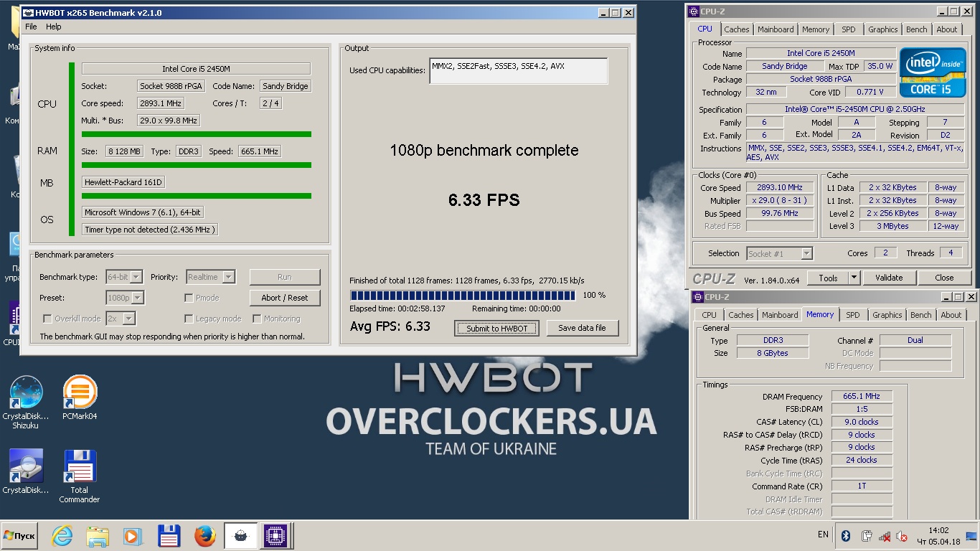Click the Memory CPU-Z window title icon
980x551 pixels.
(x=698, y=297)
